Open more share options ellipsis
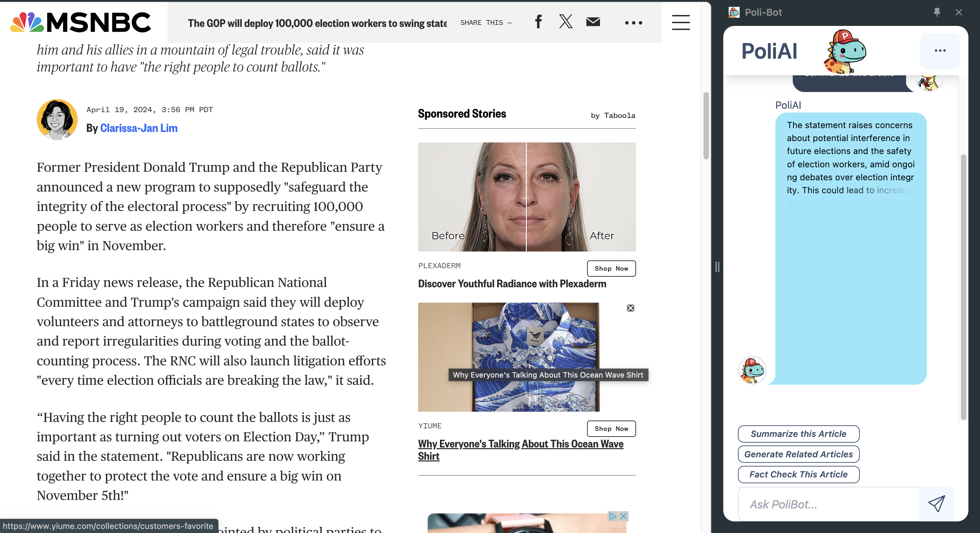Viewport: 980px width, 533px height. click(633, 23)
